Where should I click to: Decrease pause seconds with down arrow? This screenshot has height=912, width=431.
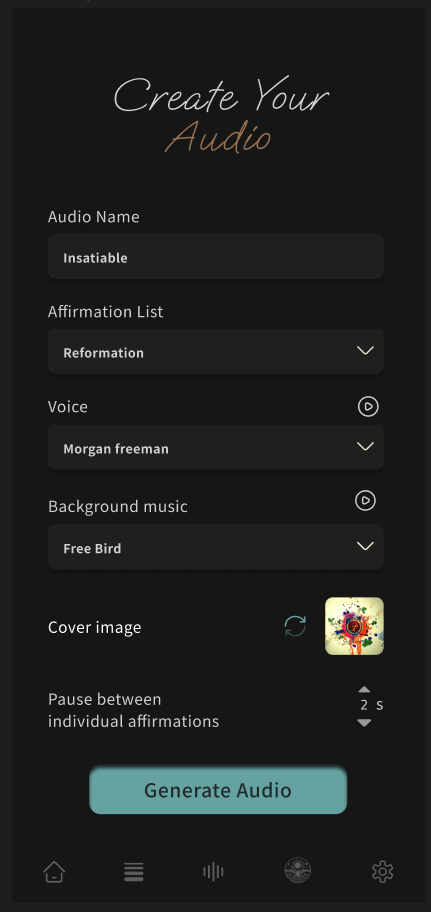[x=364, y=723]
